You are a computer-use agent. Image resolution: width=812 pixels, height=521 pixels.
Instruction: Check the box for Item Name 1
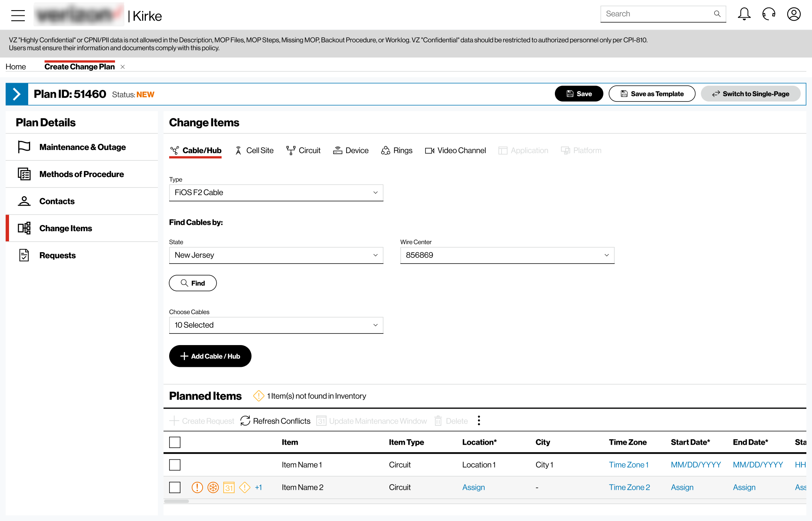[x=175, y=465]
